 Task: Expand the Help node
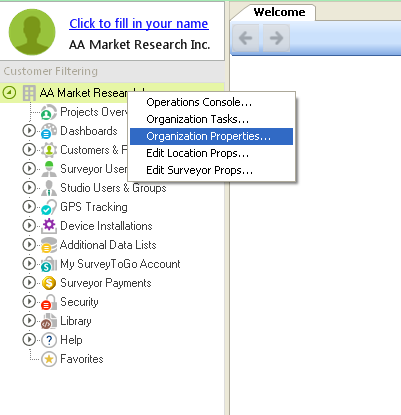coord(29,340)
